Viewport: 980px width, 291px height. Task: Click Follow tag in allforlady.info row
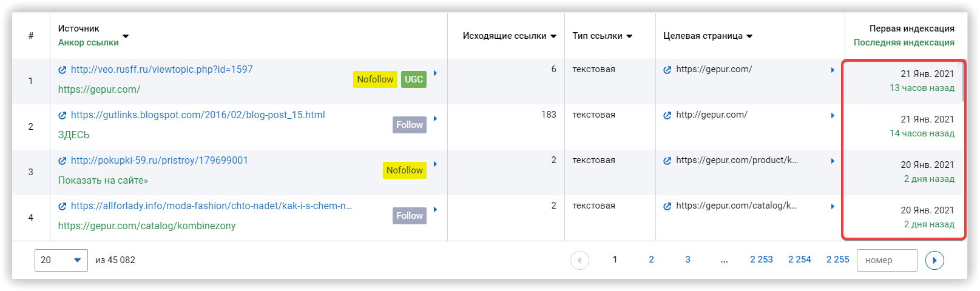pyautogui.click(x=410, y=216)
